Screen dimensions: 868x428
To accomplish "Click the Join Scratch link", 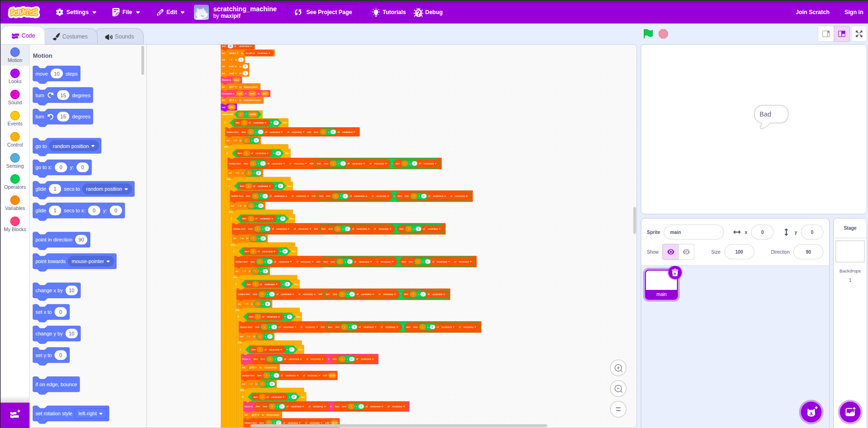I will click(x=812, y=12).
